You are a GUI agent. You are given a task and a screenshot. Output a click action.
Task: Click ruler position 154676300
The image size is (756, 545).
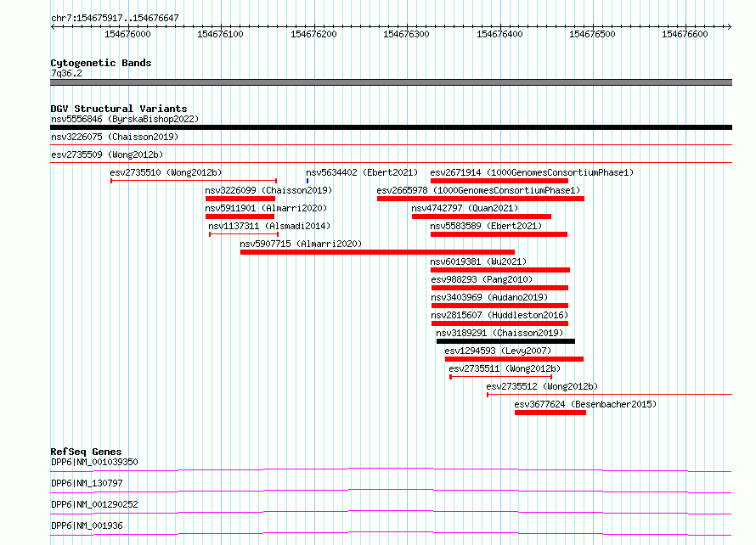pyautogui.click(x=406, y=34)
